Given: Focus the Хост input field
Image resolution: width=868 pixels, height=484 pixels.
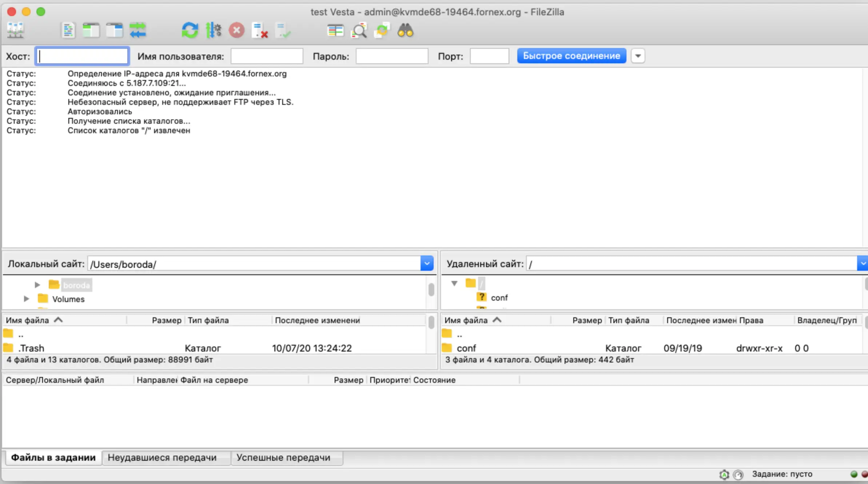Looking at the screenshot, I should click(82, 56).
